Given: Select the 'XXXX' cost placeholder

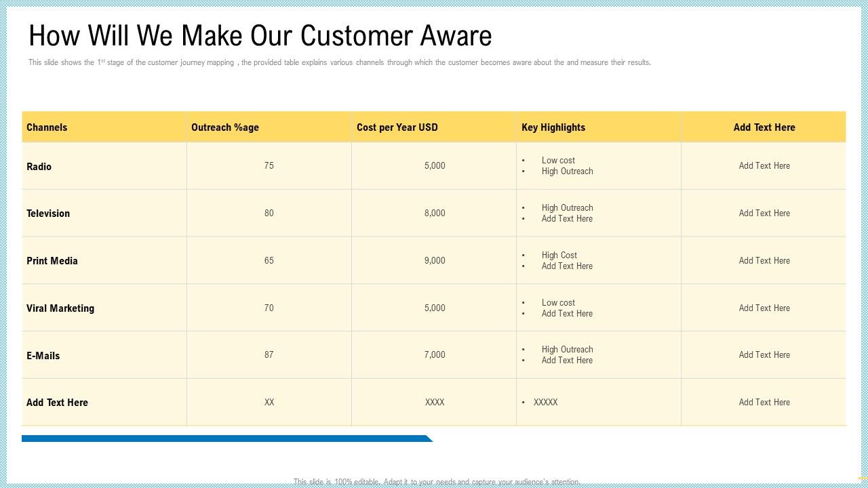Looking at the screenshot, I should (x=435, y=403).
